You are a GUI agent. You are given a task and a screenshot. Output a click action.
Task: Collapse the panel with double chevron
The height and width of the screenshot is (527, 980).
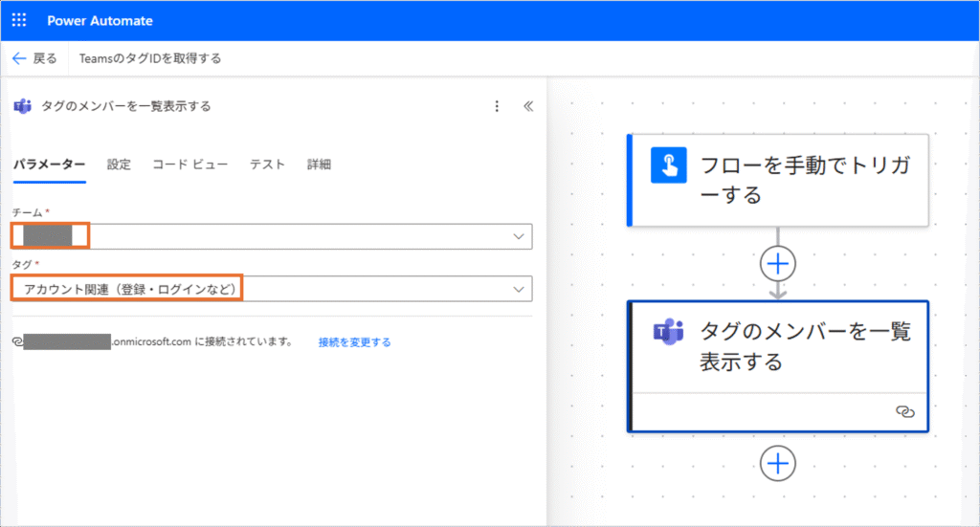tap(528, 106)
